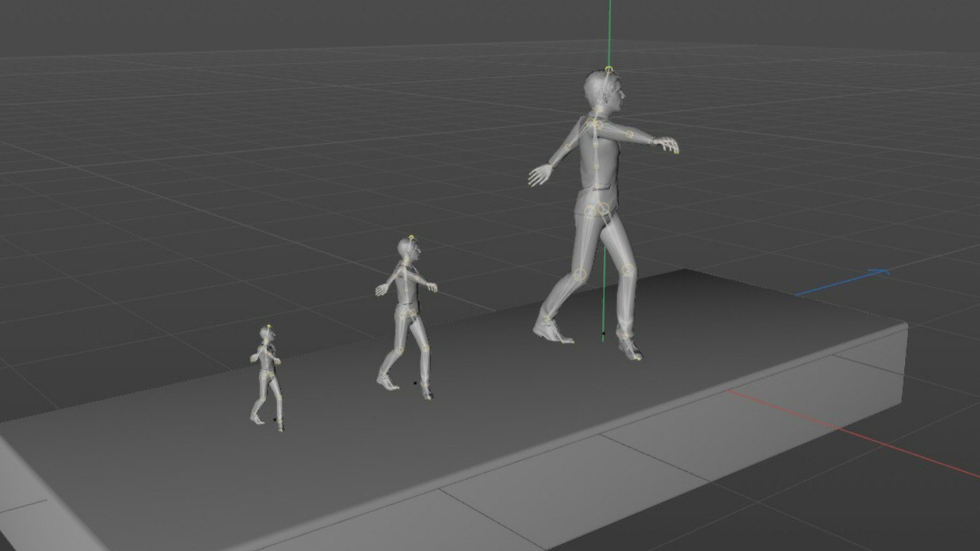Click the largest character's forward-reaching hand

(x=665, y=145)
